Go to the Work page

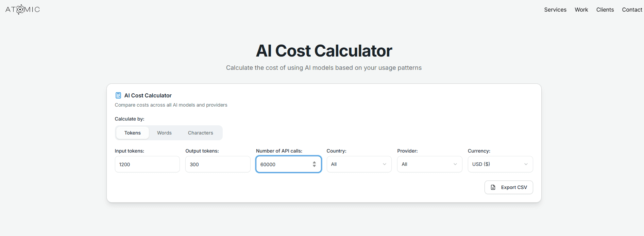(581, 10)
